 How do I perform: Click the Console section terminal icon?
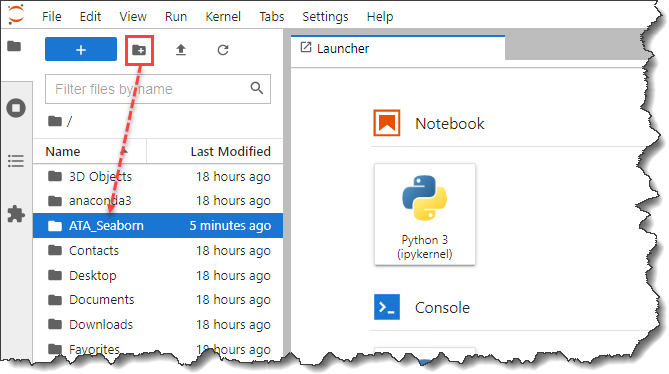coord(387,307)
